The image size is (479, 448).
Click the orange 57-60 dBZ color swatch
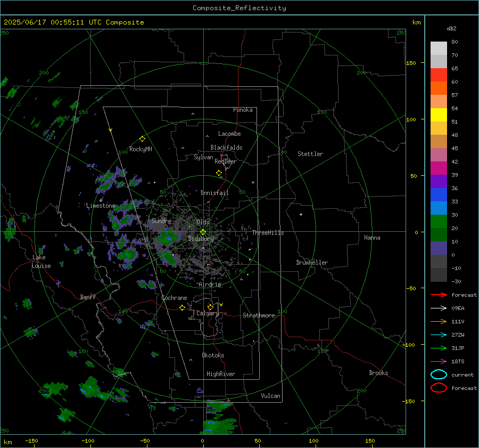439,88
